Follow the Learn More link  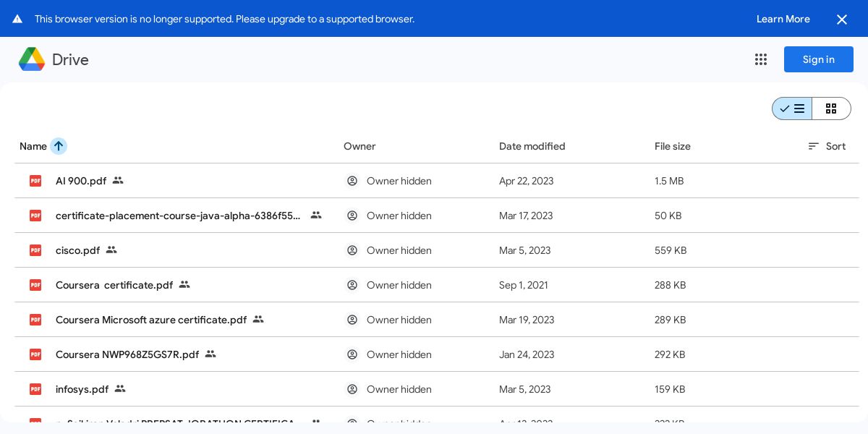pyautogui.click(x=783, y=19)
